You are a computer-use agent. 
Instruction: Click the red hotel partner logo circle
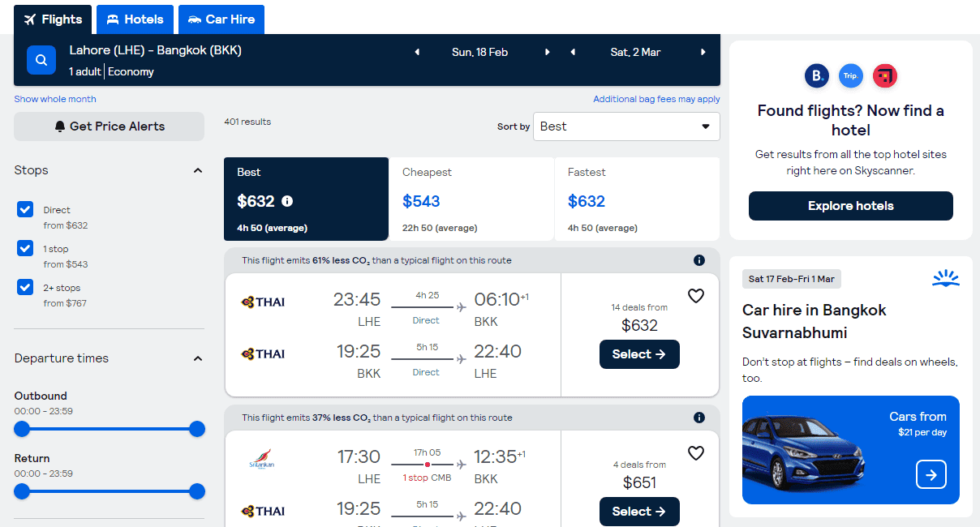click(885, 76)
